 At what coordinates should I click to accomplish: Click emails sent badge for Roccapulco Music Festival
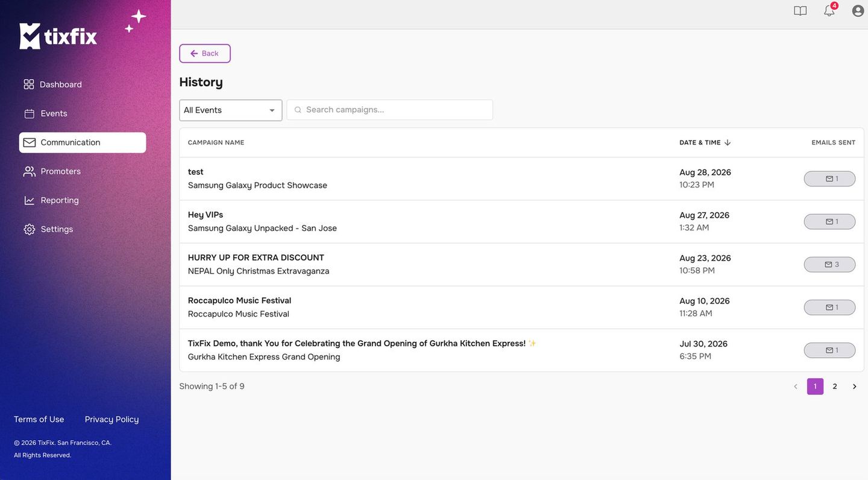pyautogui.click(x=829, y=308)
